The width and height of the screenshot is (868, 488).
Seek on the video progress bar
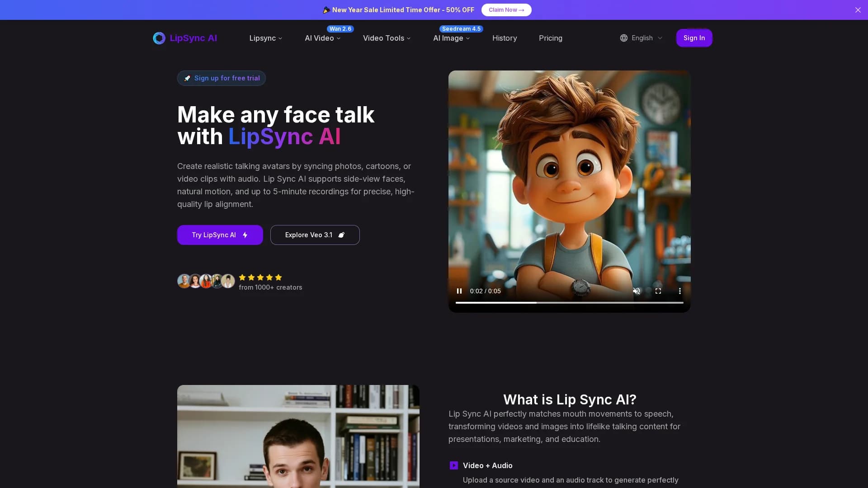569,303
